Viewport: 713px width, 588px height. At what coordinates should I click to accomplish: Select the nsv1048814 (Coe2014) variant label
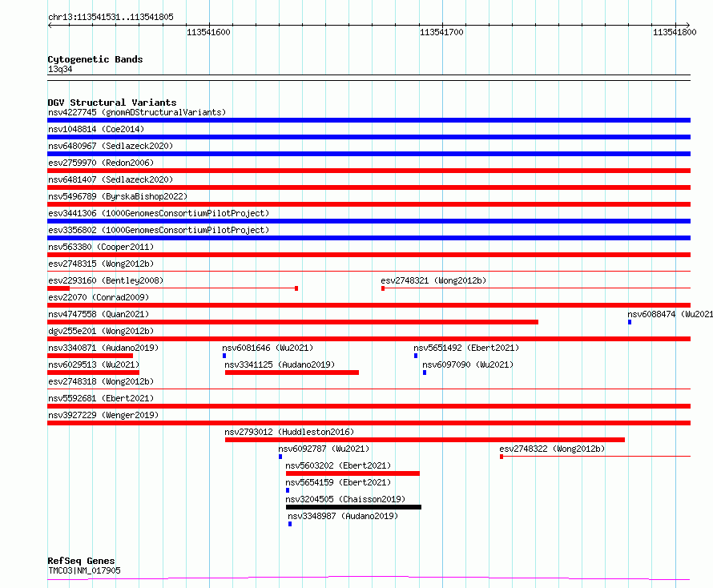96,129
